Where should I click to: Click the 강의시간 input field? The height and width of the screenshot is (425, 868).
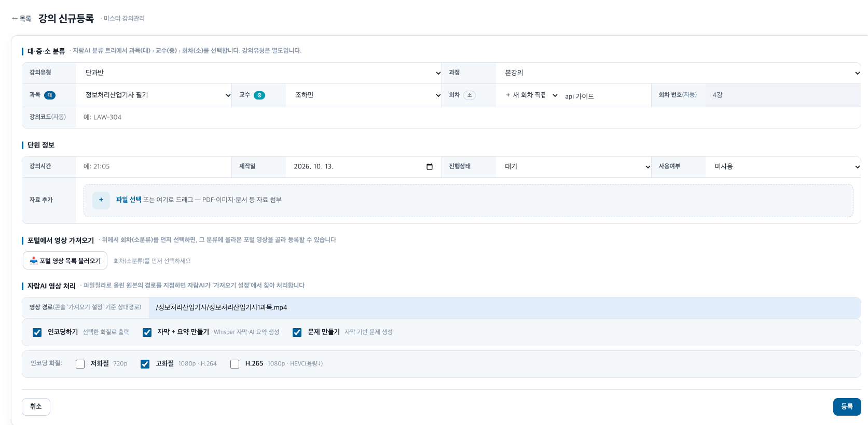[154, 167]
